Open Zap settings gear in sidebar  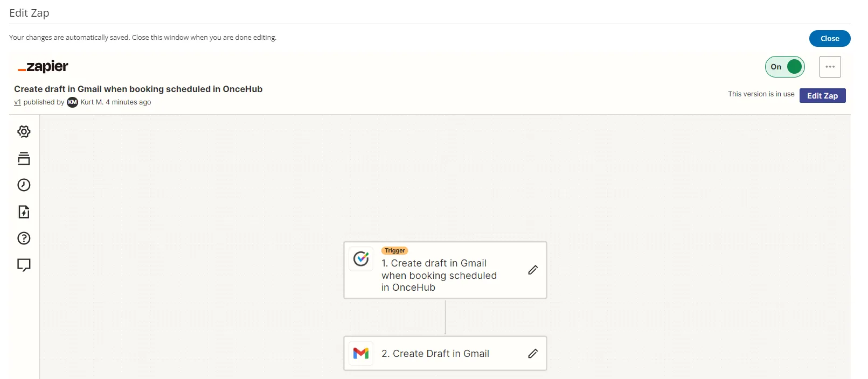coord(24,131)
